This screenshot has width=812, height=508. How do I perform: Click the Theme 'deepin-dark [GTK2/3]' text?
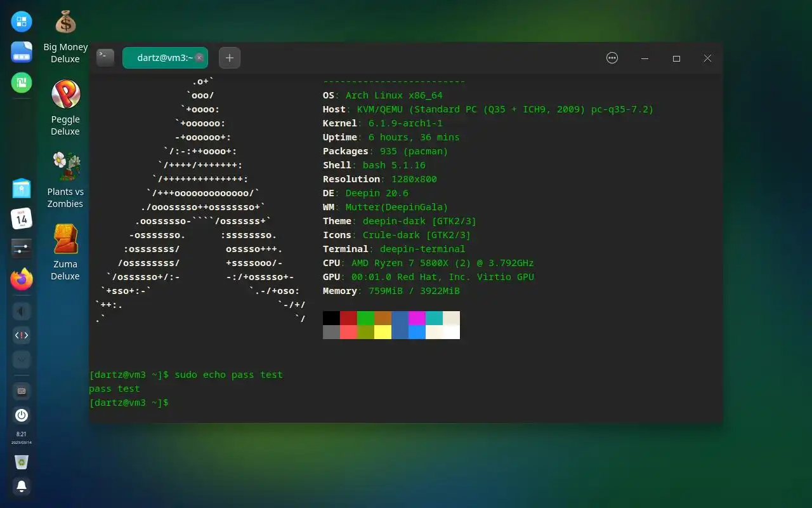click(419, 221)
